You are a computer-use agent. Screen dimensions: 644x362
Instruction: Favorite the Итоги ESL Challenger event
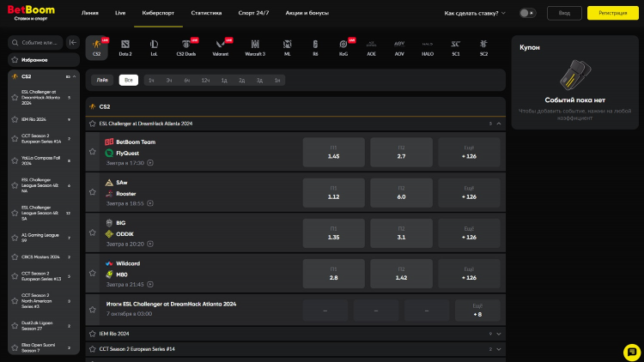tap(93, 310)
